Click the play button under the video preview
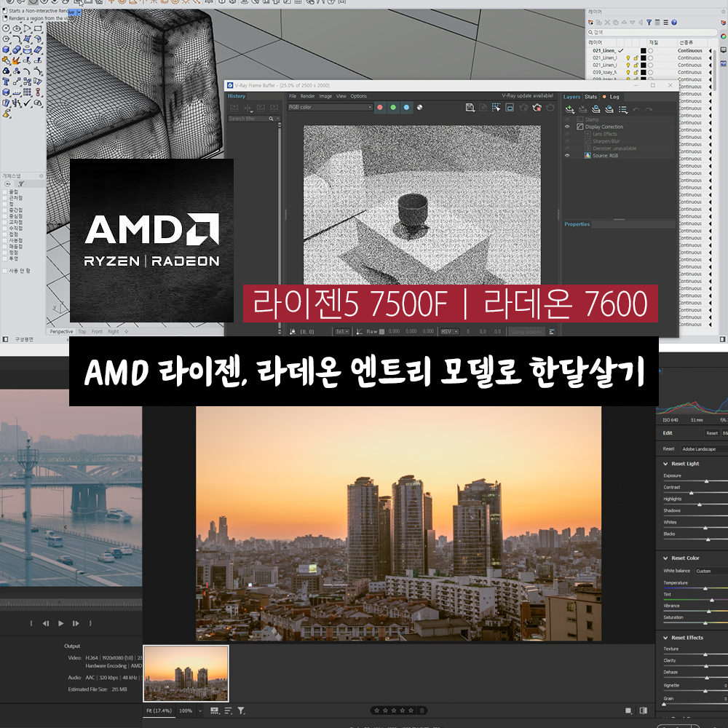 click(x=61, y=624)
